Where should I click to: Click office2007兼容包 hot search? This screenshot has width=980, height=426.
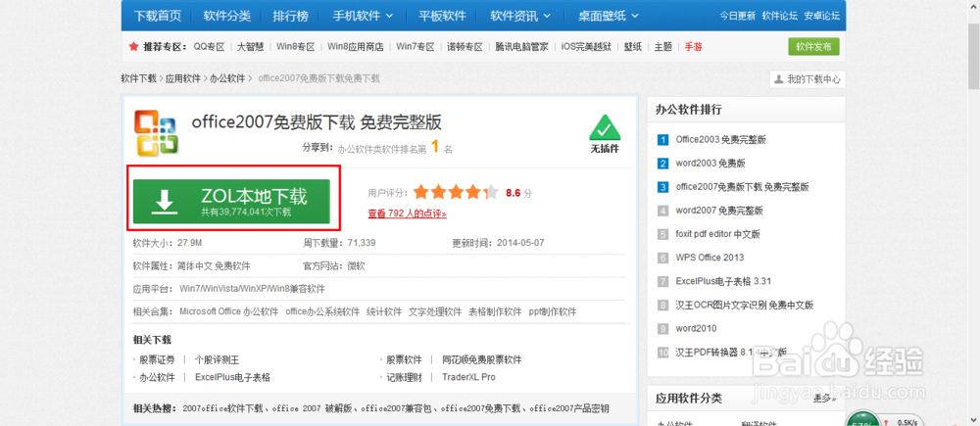(396, 409)
